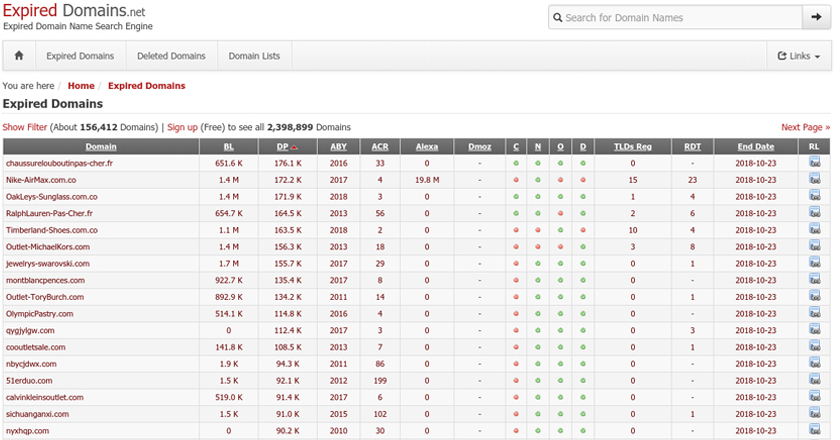Open related links icon for chaussurelouboutinpas-cher.fr row
Screen dimensions: 840x440
click(x=814, y=162)
